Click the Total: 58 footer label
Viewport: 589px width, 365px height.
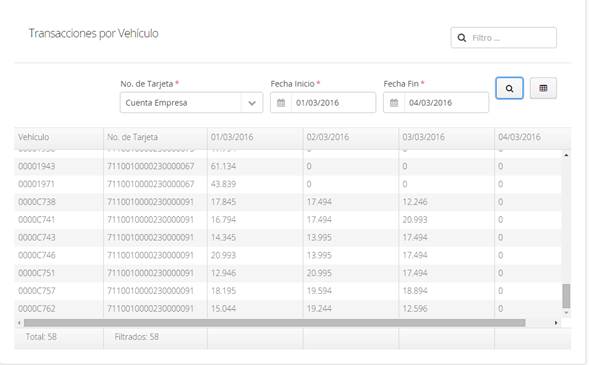tap(41, 337)
